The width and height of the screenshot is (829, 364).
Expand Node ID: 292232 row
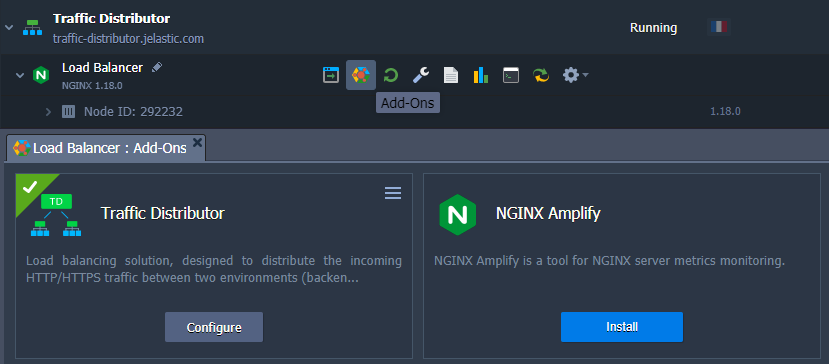coord(48,112)
